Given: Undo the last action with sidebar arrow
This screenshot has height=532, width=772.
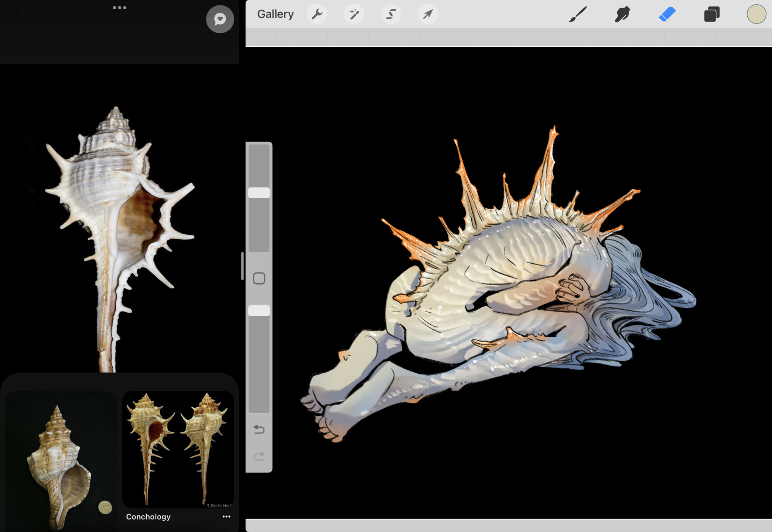Looking at the screenshot, I should pos(259,429).
